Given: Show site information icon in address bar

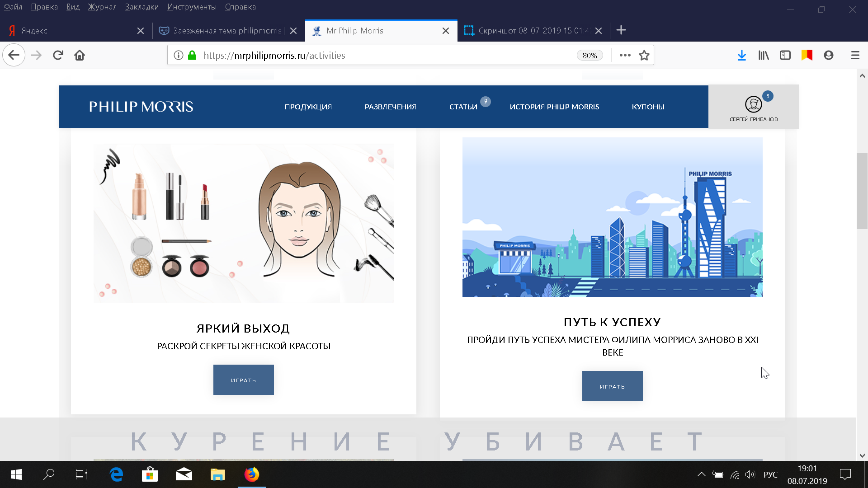Looking at the screenshot, I should click(x=179, y=55).
